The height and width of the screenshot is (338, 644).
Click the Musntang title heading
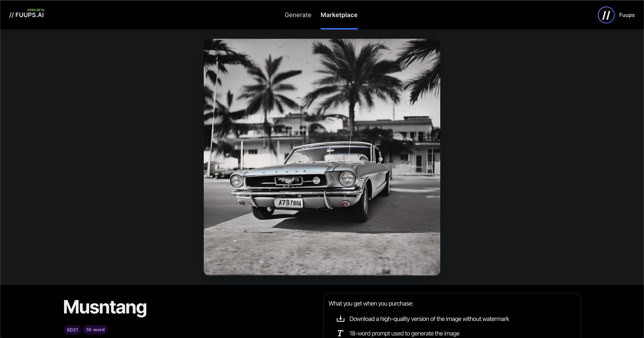coord(105,307)
